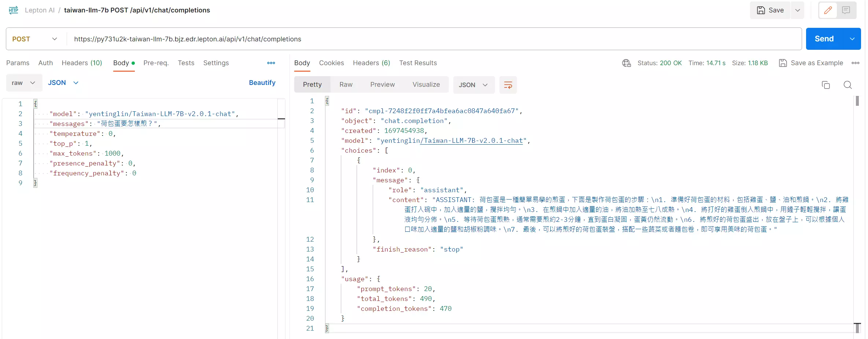
Task: Click the "created": 1697454938 line
Action: (384, 131)
